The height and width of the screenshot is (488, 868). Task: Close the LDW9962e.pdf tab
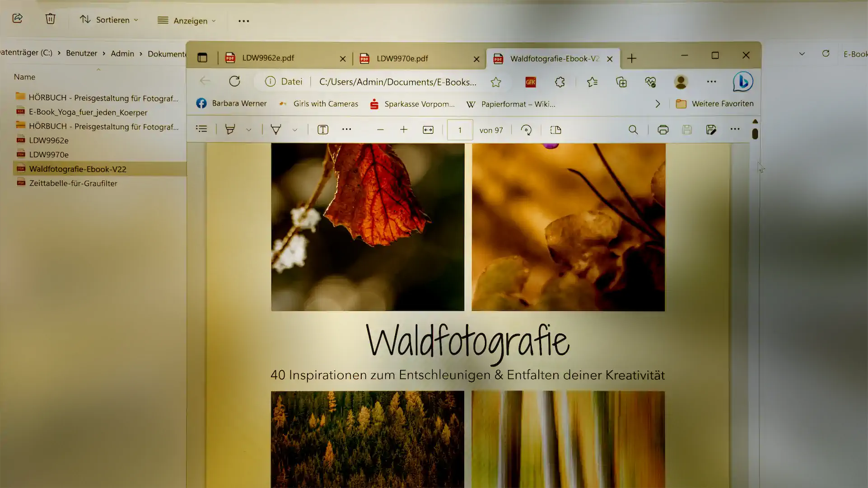(343, 59)
